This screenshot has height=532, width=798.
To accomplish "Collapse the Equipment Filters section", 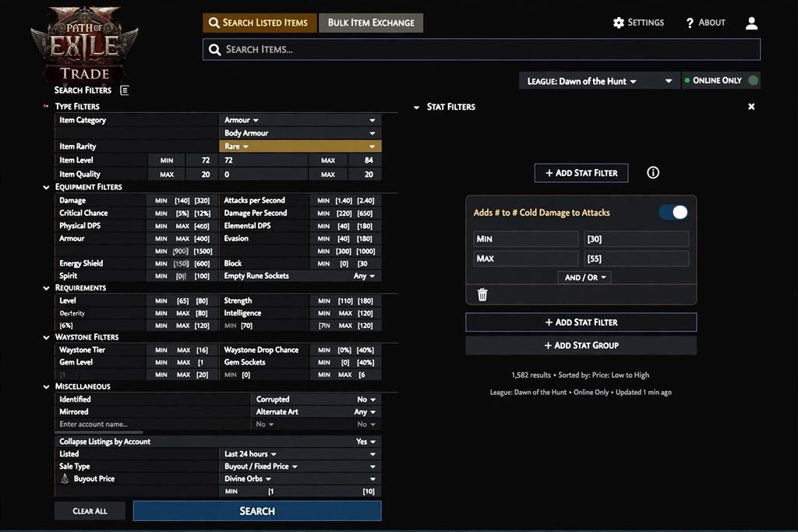I will [46, 187].
